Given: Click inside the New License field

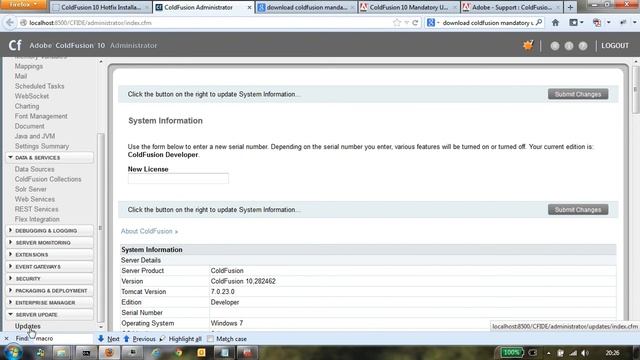Looking at the screenshot, I should [178, 179].
